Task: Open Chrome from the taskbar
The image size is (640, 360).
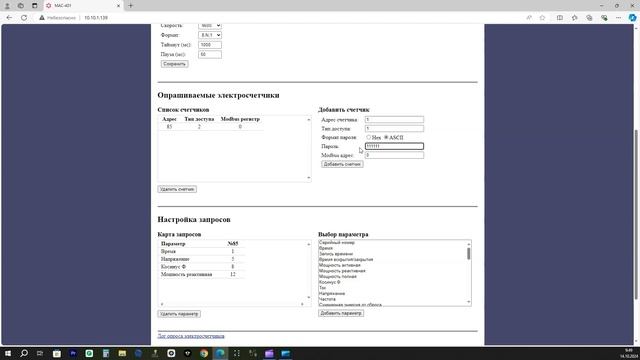Action: (x=204, y=353)
